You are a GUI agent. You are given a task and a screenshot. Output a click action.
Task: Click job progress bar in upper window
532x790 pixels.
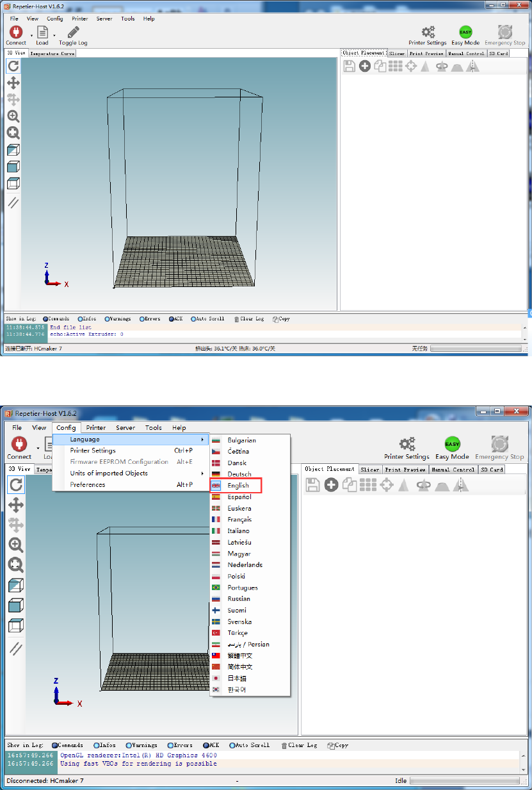pos(475,349)
